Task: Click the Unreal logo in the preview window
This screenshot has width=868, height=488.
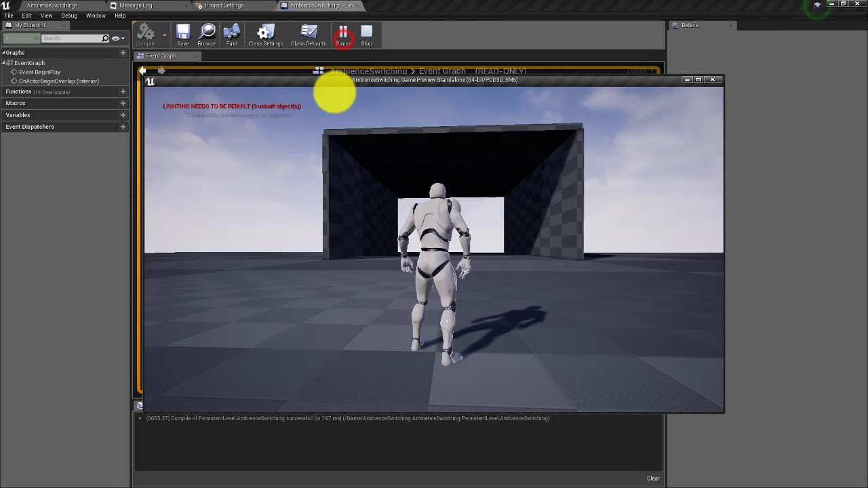Action: pos(151,82)
